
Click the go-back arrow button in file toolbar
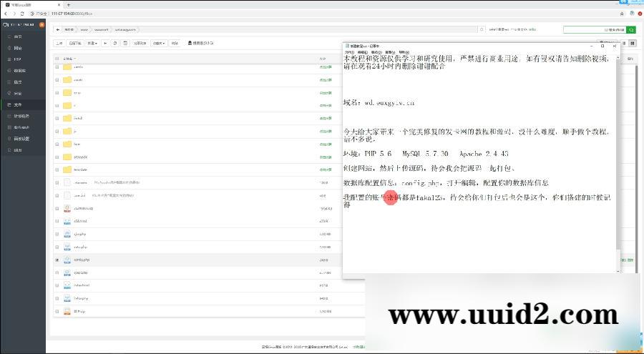(x=106, y=44)
